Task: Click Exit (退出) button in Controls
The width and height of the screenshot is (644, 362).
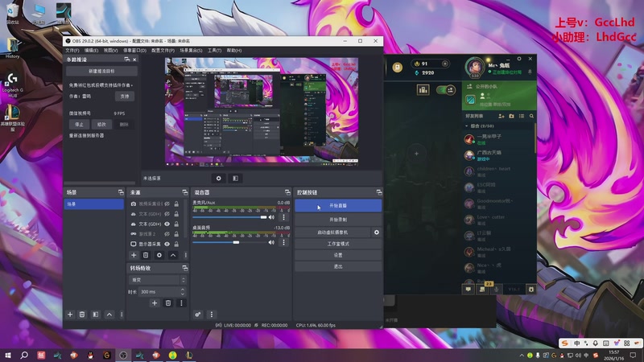Action: 337,267
